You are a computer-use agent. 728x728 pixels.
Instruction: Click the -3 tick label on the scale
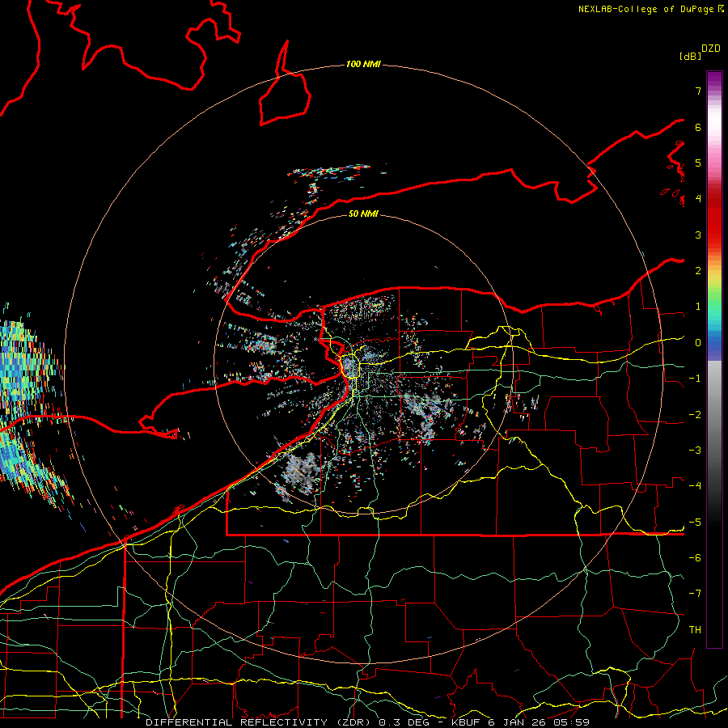[x=695, y=451]
